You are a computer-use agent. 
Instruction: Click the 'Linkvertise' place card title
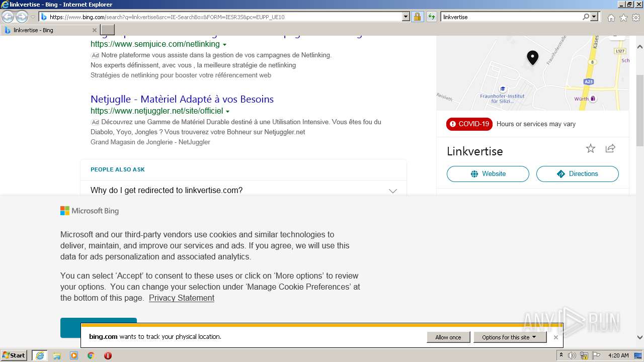(x=475, y=151)
